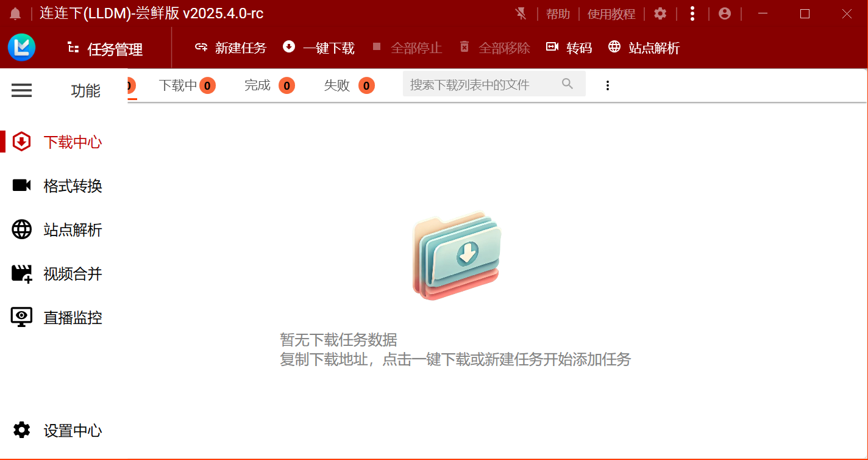The image size is (868, 460).
Task: Click the 新建任务 button
Action: point(231,48)
